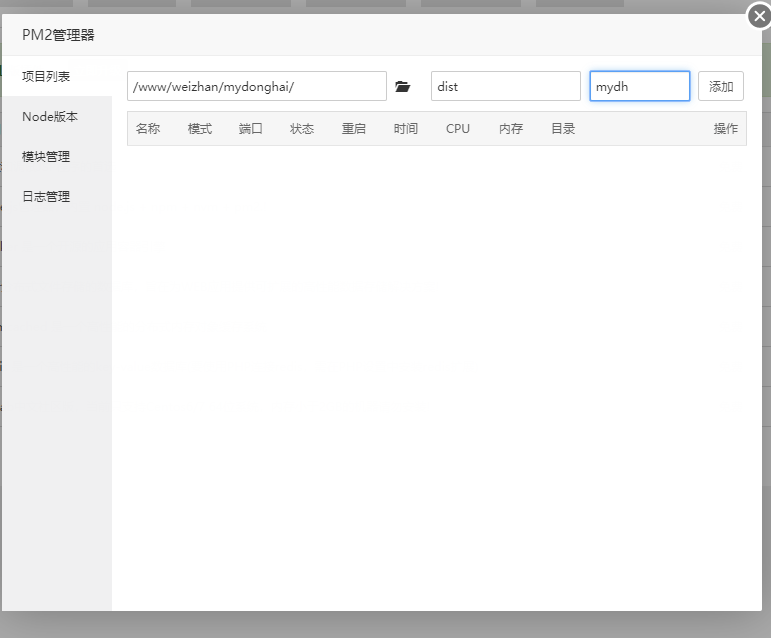Viewport: 771px width, 638px height.
Task: Open the Node版本 tab
Action: tap(50, 117)
